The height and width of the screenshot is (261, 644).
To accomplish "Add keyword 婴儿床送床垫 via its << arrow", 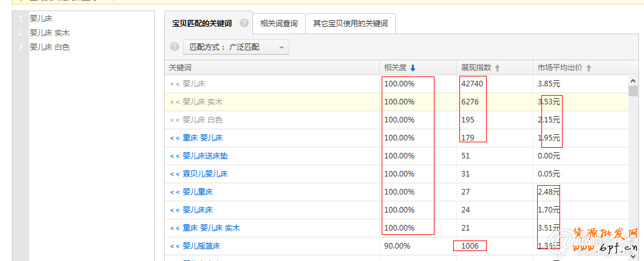I will tap(174, 156).
